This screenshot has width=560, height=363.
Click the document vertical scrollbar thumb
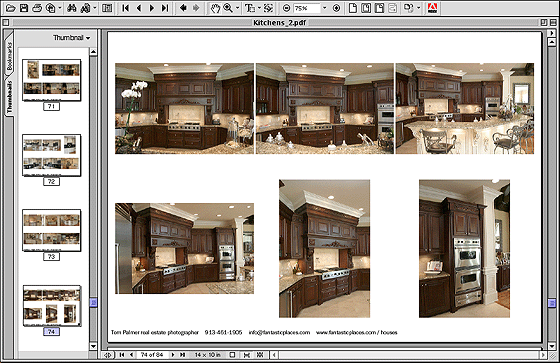pyautogui.click(x=552, y=303)
